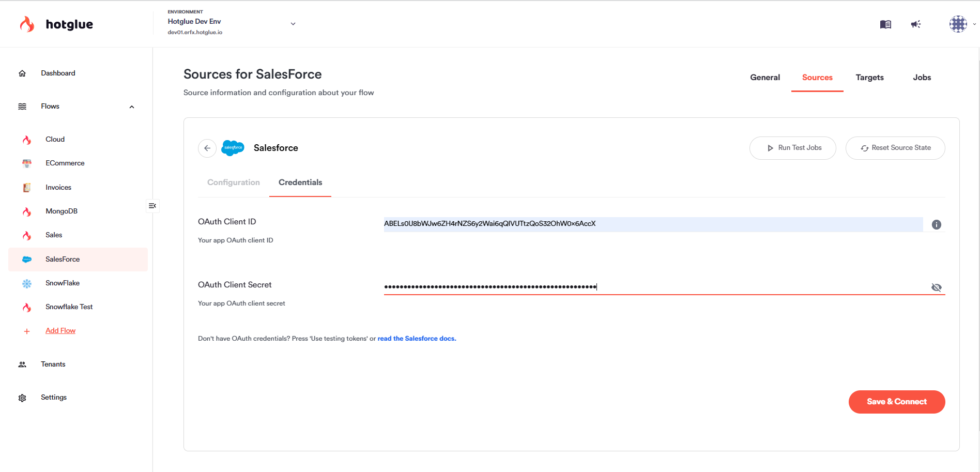The image size is (980, 472).
Task: Open the Dashboard page
Action: click(58, 73)
